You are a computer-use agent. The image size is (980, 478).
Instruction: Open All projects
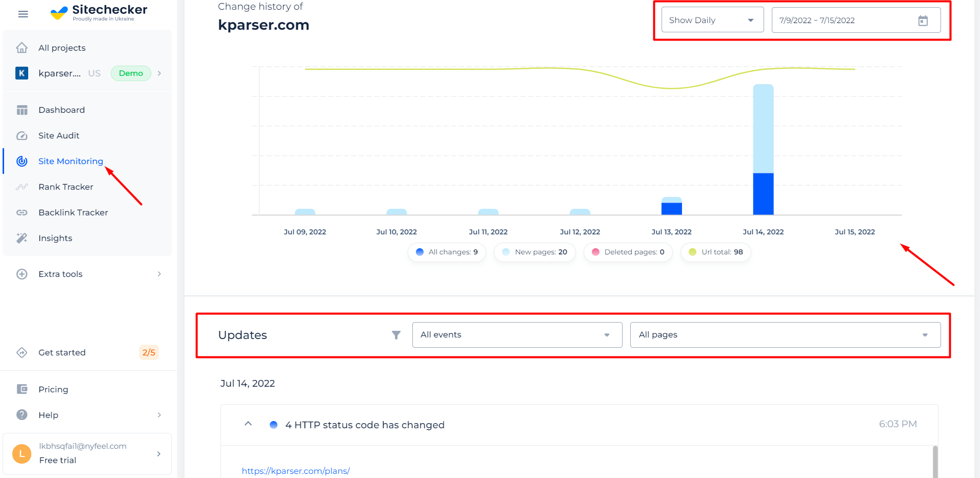pos(62,48)
